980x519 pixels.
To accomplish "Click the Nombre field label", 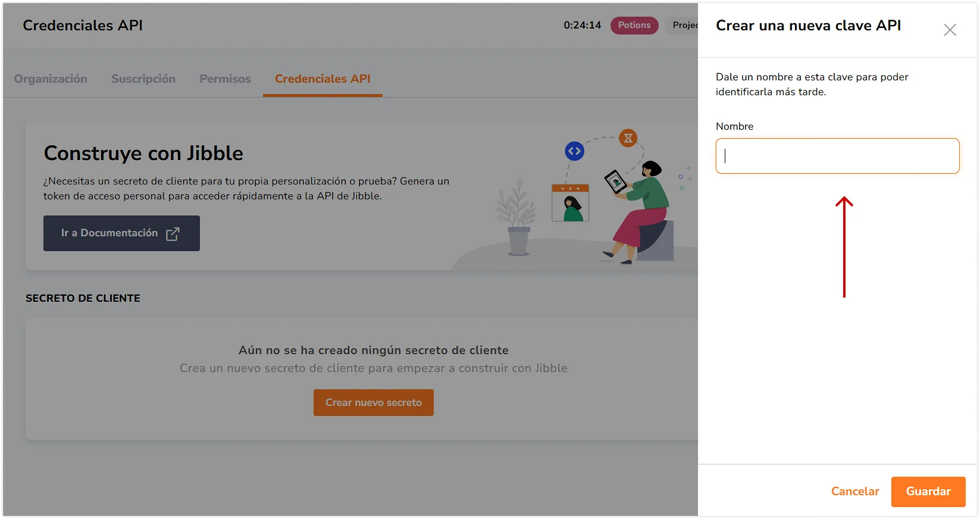I will tap(734, 126).
